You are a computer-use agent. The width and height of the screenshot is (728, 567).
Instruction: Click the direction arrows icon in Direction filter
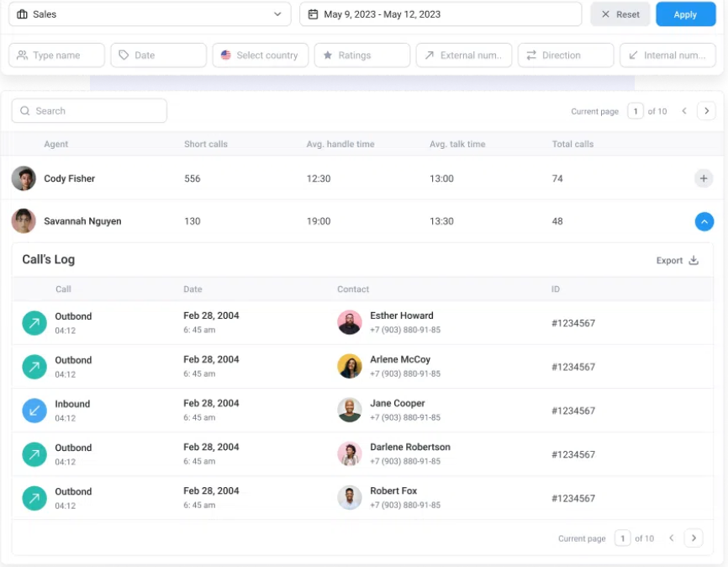click(x=530, y=55)
